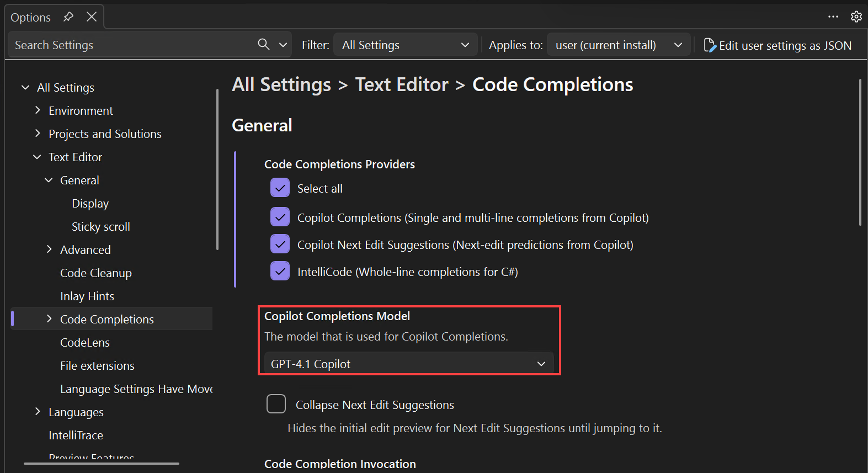Expand Projects and Solutions node
The width and height of the screenshot is (868, 473).
click(x=38, y=134)
